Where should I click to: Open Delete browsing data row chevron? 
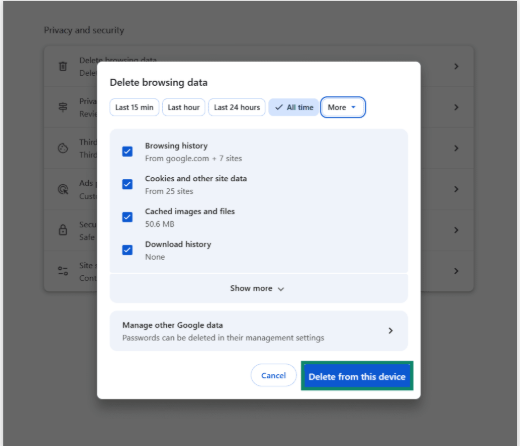tap(456, 66)
